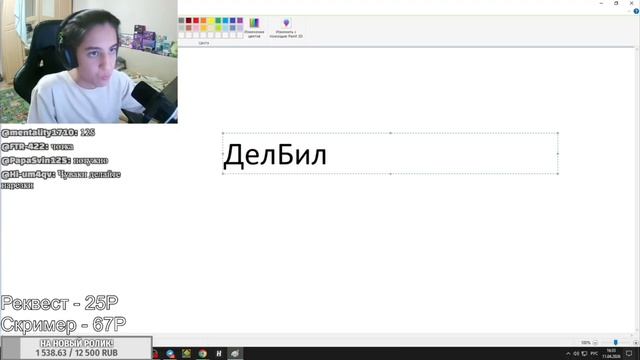The image size is (640, 360).
Task: Pick the yellow swatch in top row
Action: click(211, 20)
